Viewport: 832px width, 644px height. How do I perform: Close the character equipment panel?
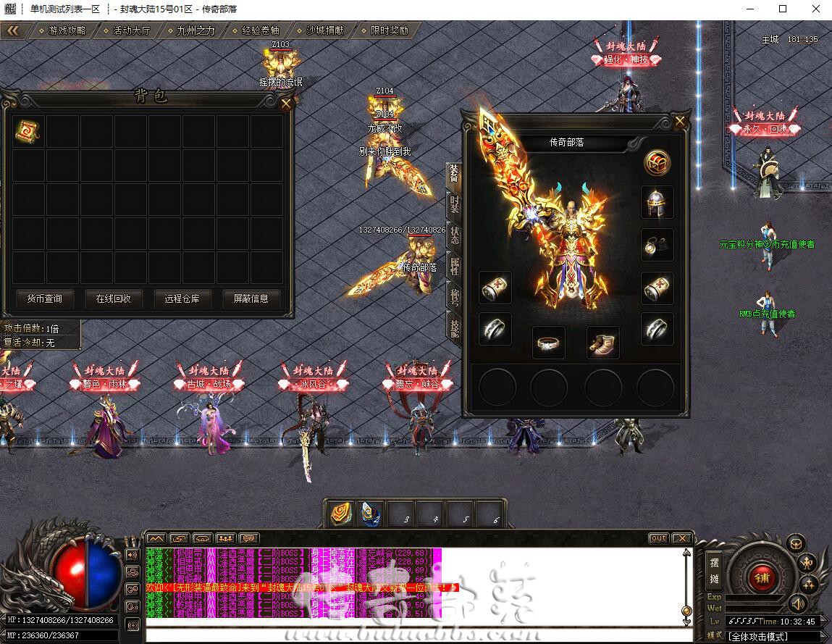680,122
